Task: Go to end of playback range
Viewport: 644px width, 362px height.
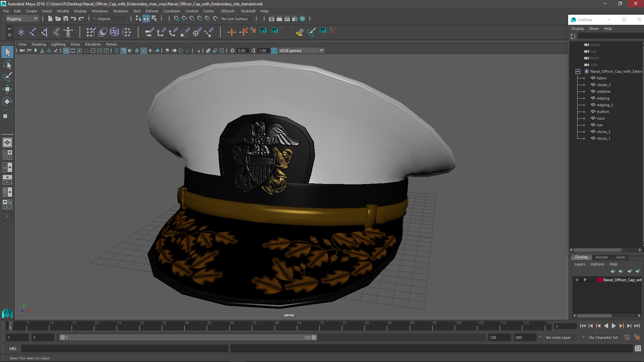Action: click(637, 326)
